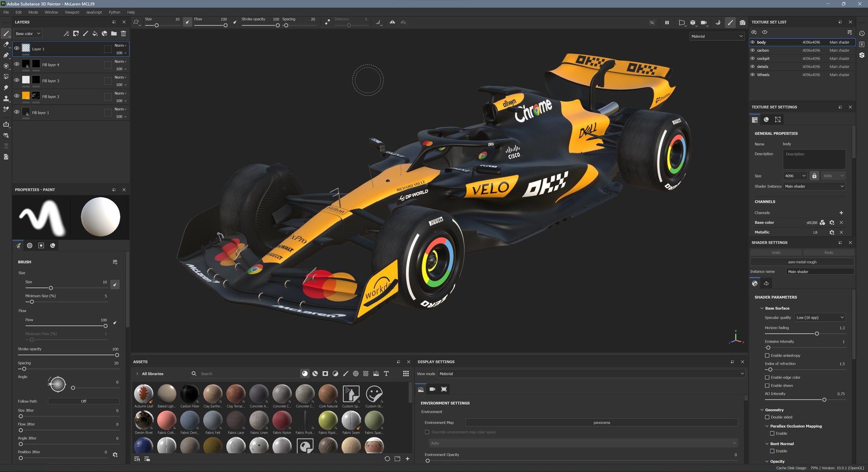The image size is (868, 472).
Task: Open the Specular quality dropdown
Action: tap(820, 318)
